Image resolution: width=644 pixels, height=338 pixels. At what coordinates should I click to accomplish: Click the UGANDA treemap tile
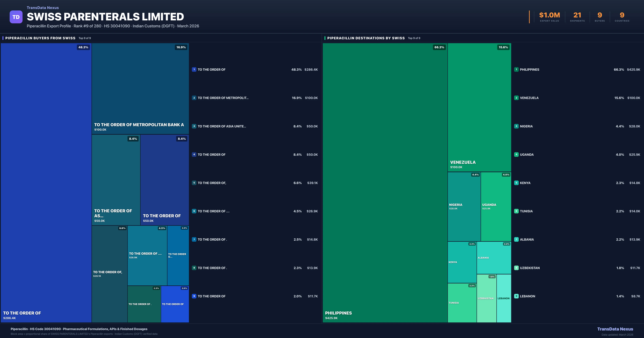496,207
